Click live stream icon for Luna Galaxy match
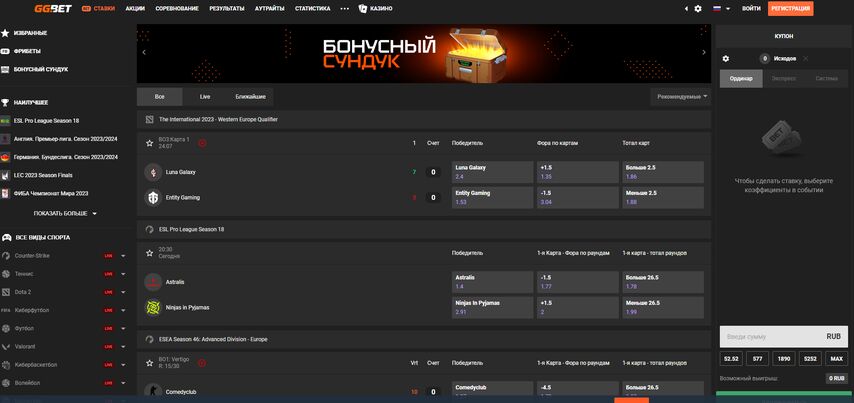Screen dimensions: 854x403 202,143
